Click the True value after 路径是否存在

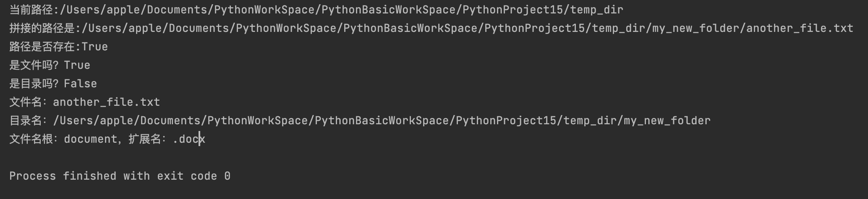pos(94,47)
